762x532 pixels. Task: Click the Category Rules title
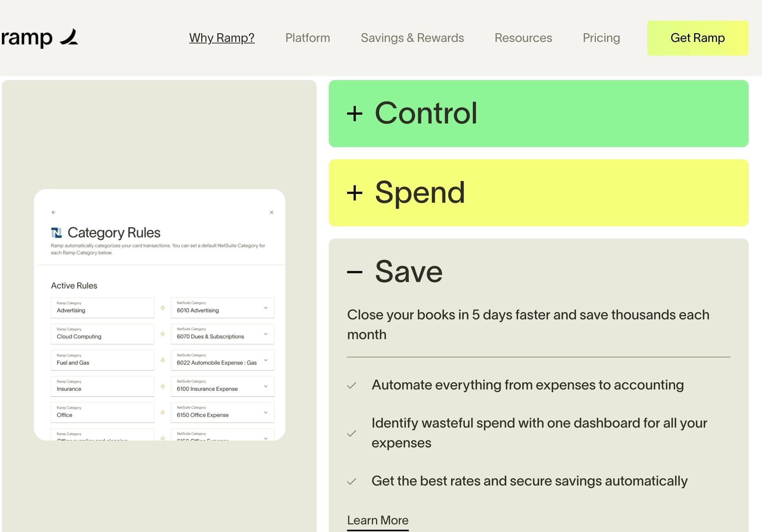tap(114, 232)
